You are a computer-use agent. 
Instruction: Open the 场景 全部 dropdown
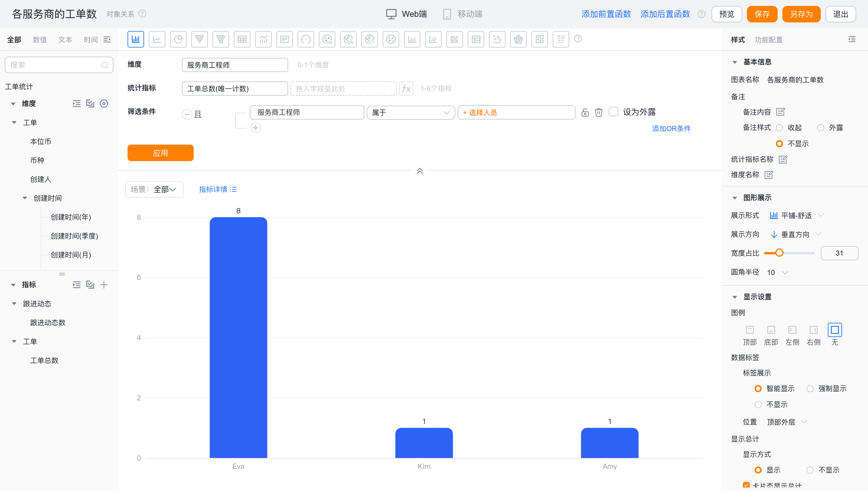pyautogui.click(x=154, y=189)
